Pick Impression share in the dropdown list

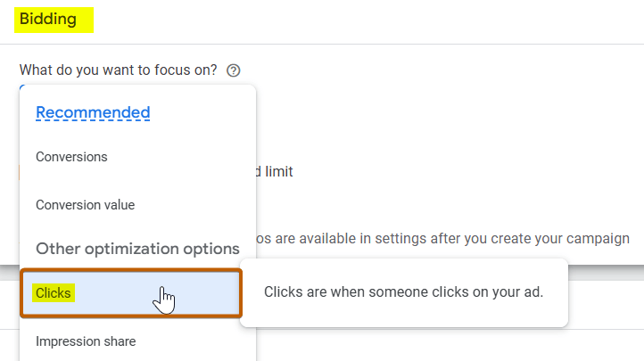point(86,340)
